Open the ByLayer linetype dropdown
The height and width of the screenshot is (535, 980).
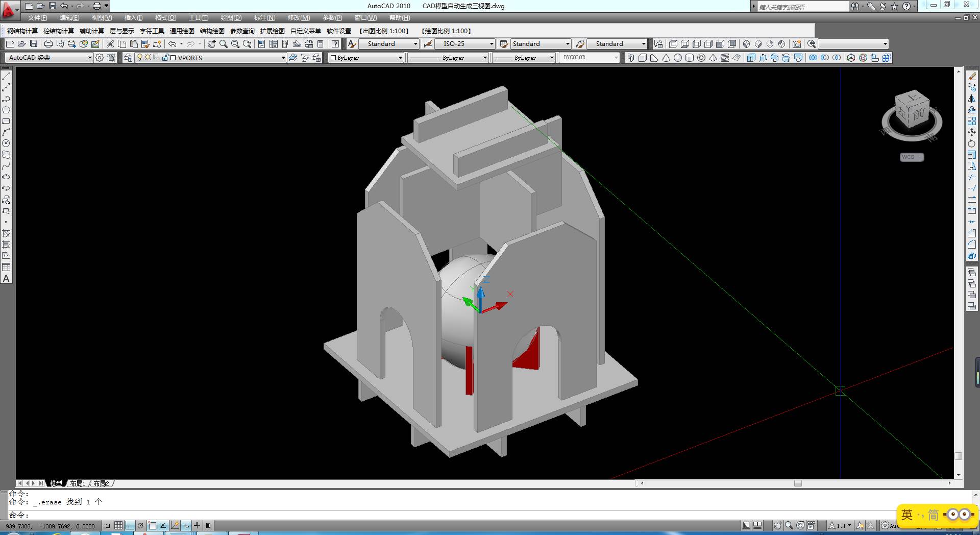point(448,58)
